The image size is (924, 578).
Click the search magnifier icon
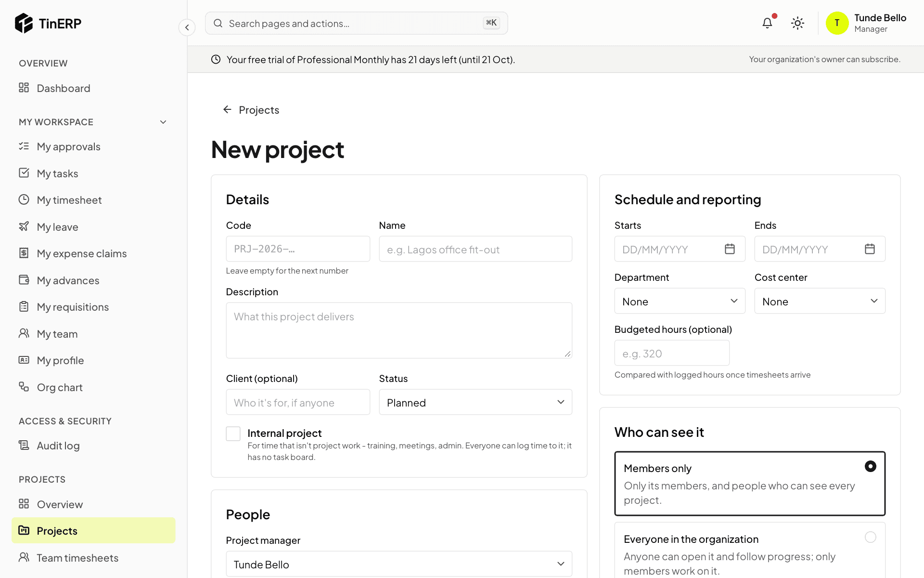pyautogui.click(x=218, y=23)
